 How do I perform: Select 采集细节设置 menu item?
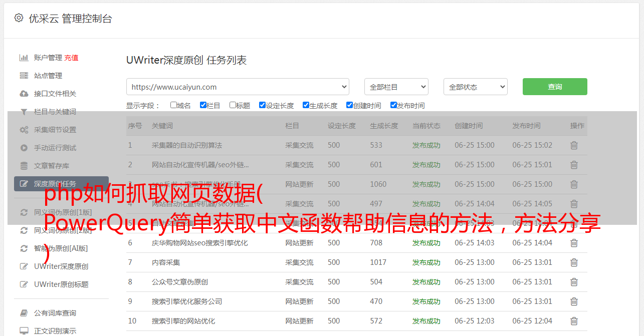click(x=55, y=130)
